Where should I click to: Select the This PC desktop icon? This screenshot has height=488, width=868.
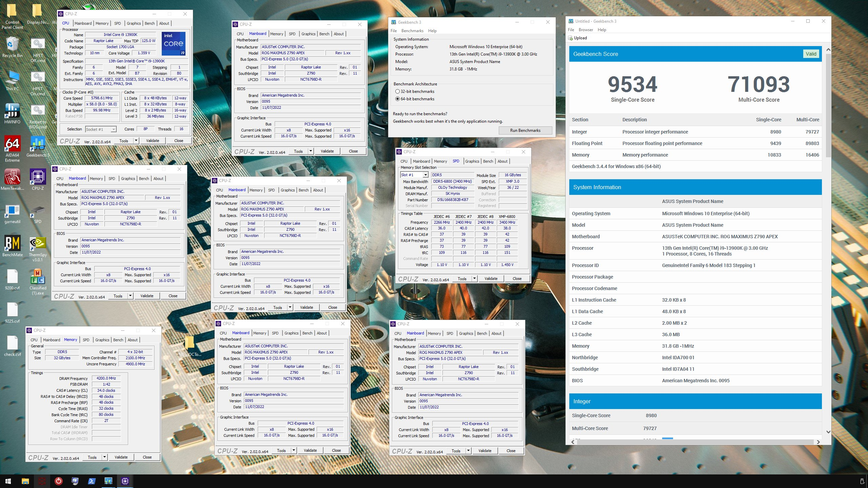pos(12,81)
